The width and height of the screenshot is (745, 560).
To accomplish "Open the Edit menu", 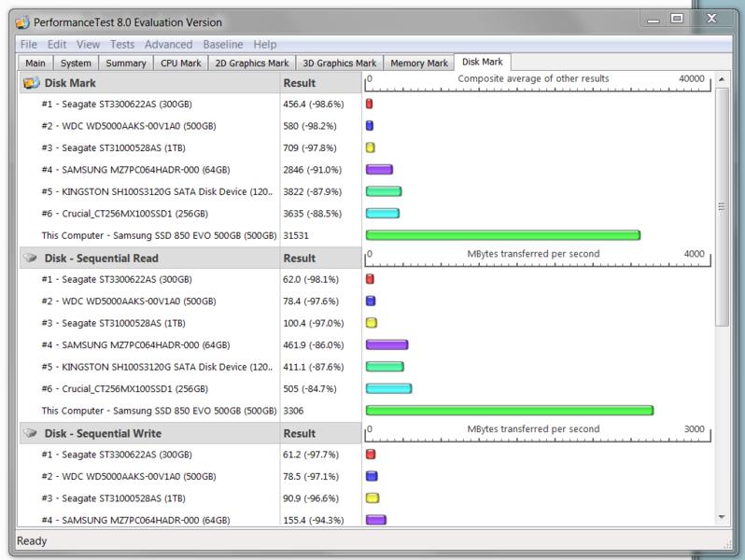I will pyautogui.click(x=57, y=44).
